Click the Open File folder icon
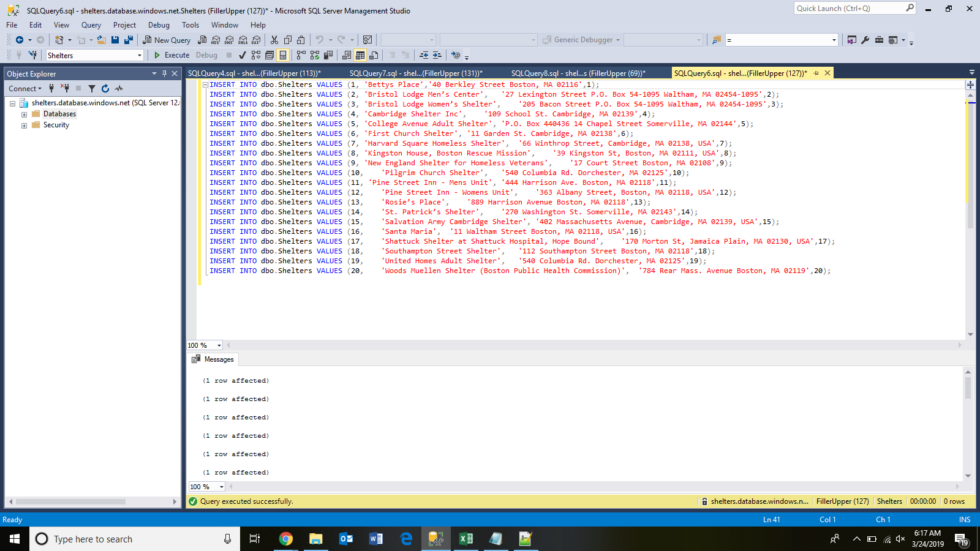 point(101,40)
